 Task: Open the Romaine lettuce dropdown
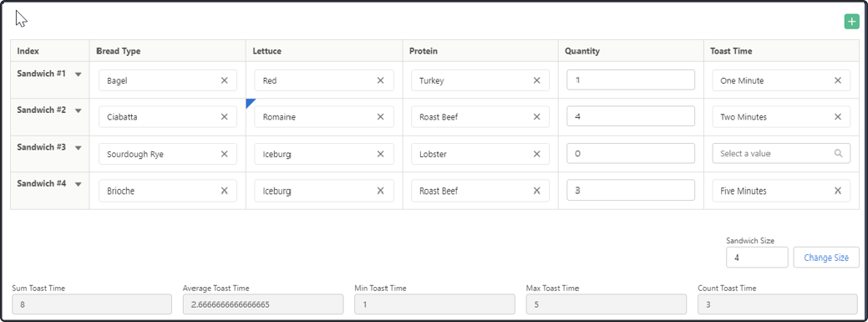point(324,117)
